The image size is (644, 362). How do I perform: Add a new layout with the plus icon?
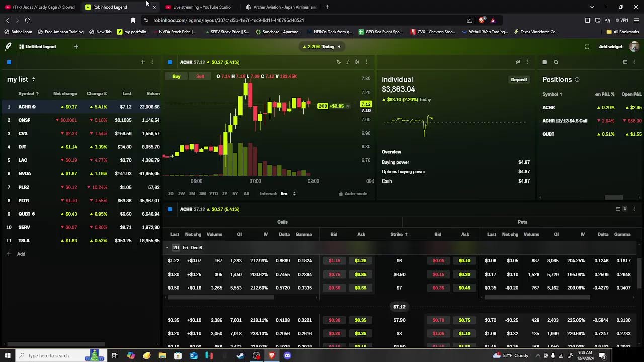[x=76, y=47]
